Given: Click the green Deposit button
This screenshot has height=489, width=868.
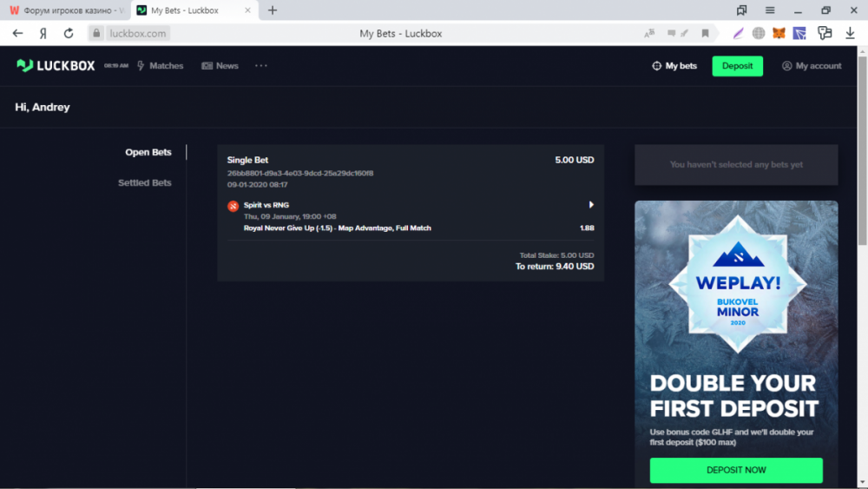Looking at the screenshot, I should coord(737,65).
